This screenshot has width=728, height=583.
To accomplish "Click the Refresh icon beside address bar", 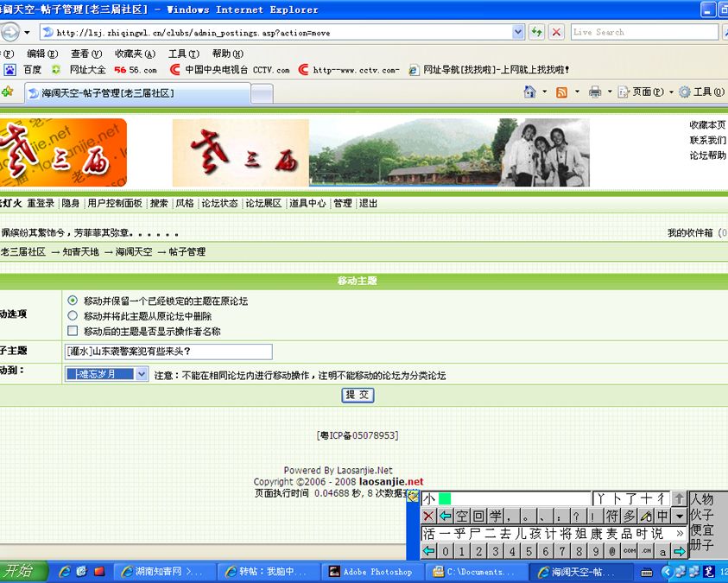I will [x=537, y=32].
